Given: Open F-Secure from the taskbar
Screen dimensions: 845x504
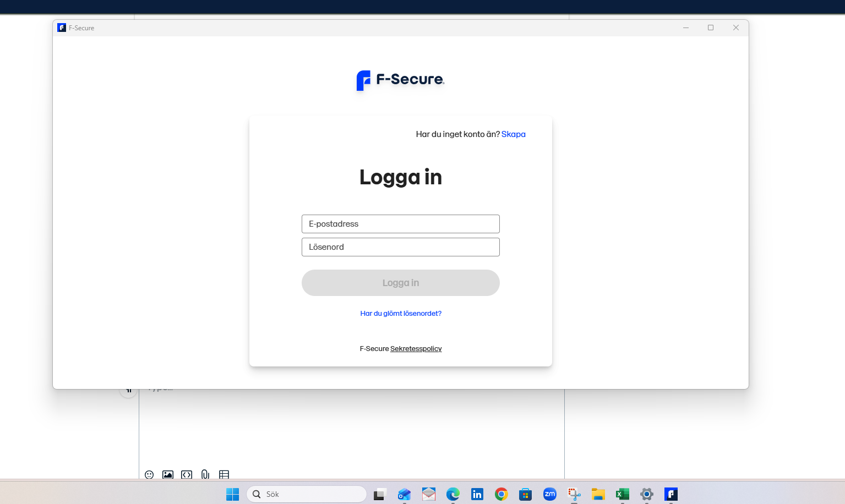Looking at the screenshot, I should click(670, 494).
